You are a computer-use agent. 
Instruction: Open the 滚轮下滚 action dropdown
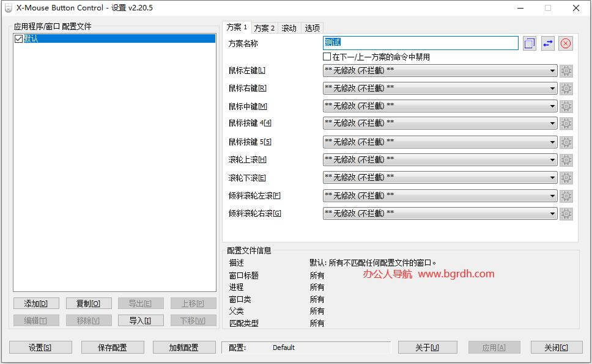point(439,178)
